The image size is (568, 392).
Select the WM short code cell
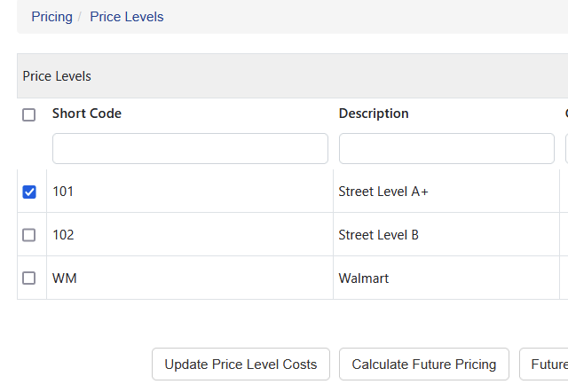click(190, 278)
